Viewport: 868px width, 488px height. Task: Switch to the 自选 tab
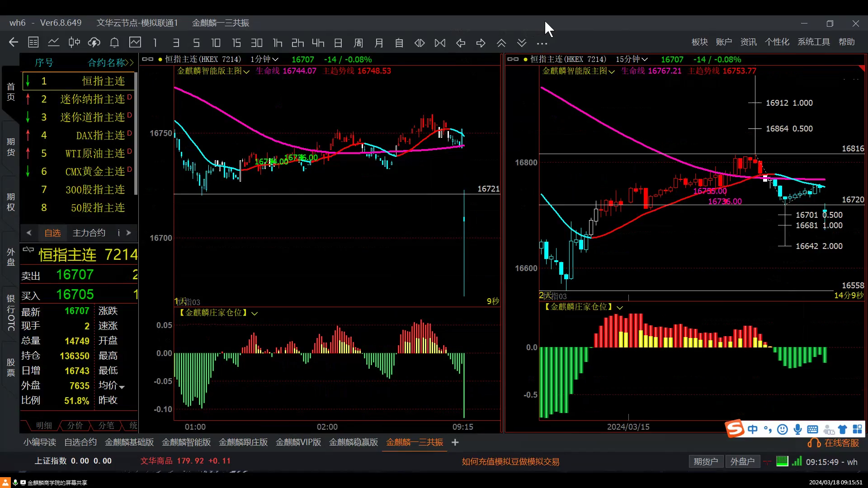click(52, 233)
